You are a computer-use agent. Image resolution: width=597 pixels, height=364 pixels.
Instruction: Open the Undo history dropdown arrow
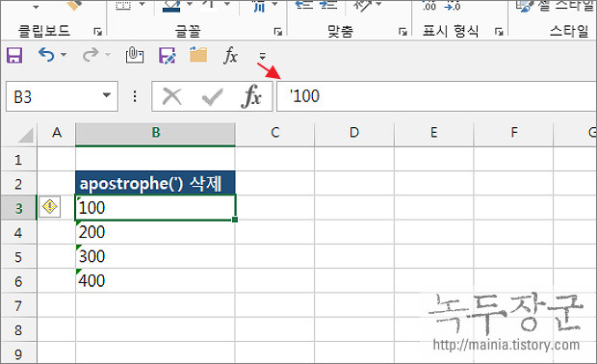pos(64,55)
